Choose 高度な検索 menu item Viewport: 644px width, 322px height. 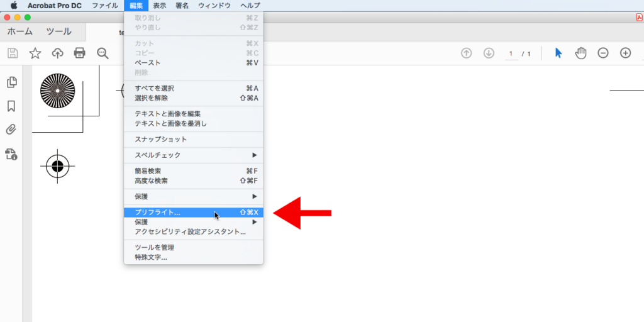tap(194, 180)
